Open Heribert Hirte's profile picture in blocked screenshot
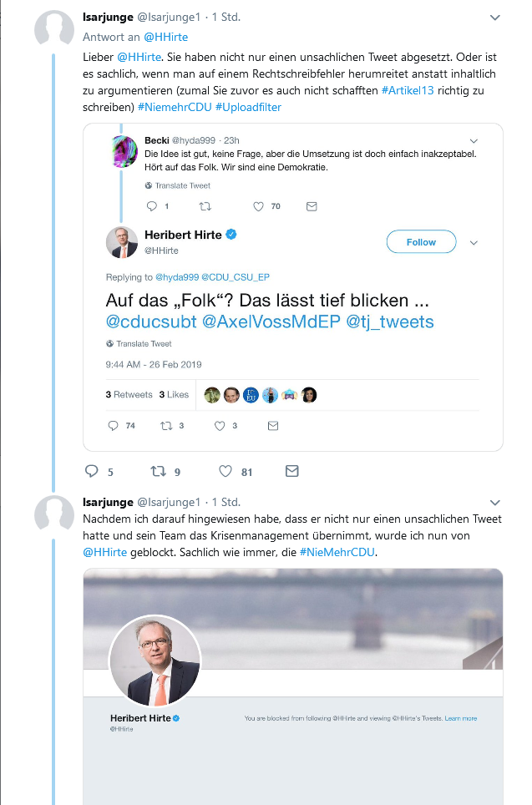This screenshot has width=532, height=805. (x=155, y=661)
